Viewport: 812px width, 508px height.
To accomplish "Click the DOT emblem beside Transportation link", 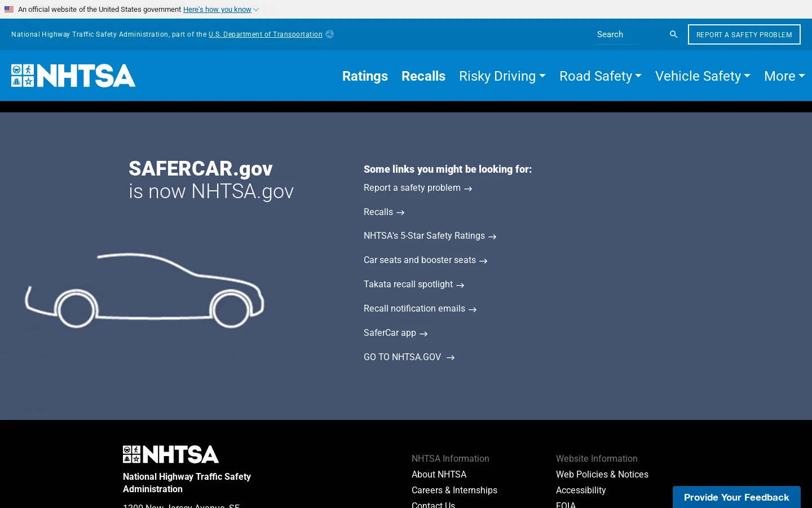I will click(x=329, y=34).
